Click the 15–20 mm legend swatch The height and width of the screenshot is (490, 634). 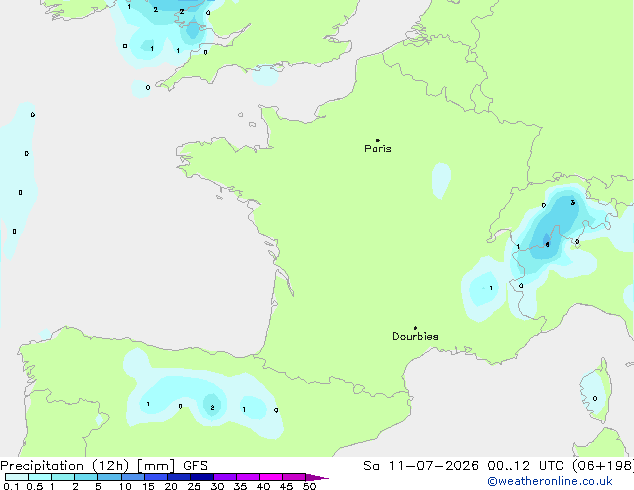156,477
